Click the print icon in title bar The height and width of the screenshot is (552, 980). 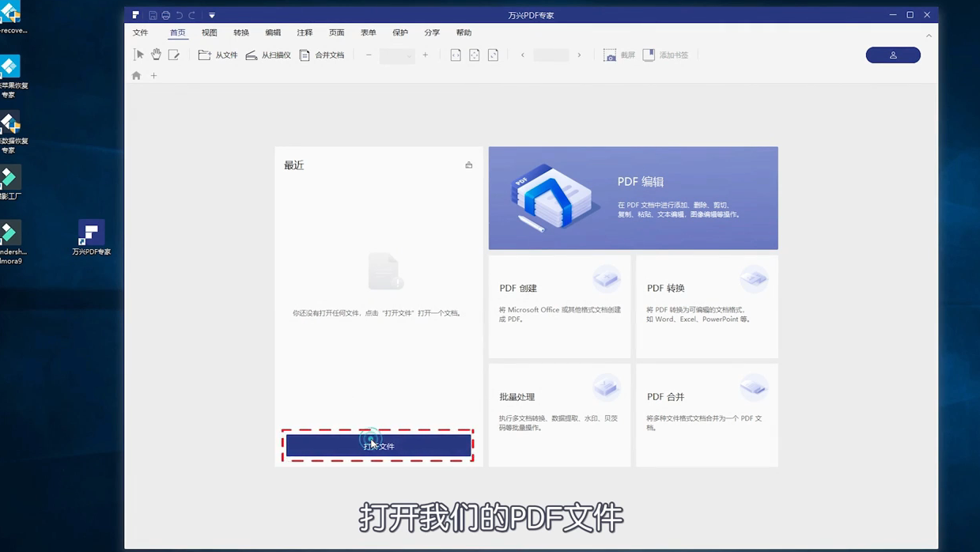tap(165, 15)
